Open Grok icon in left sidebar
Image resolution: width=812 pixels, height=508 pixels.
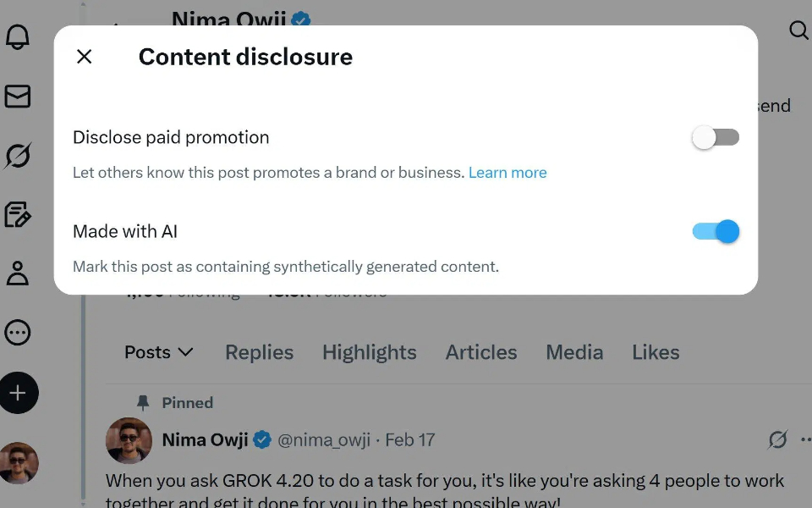click(x=18, y=156)
